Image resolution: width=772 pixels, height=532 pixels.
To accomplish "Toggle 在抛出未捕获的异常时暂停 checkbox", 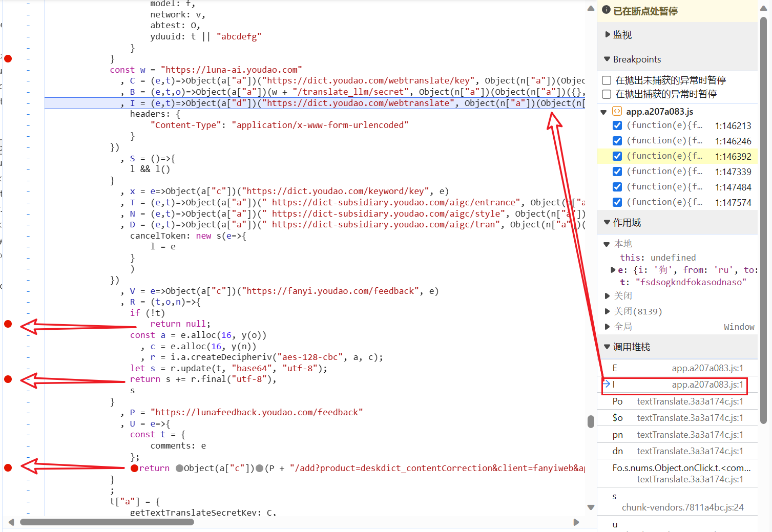I will 607,80.
